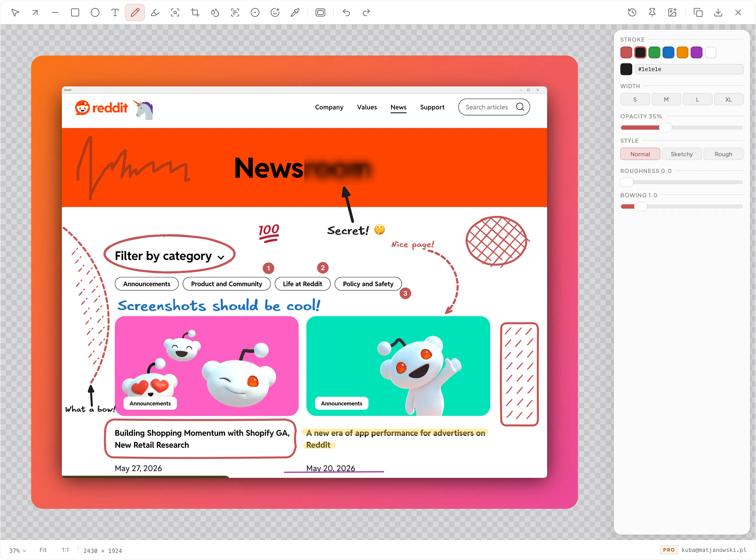
Task: Select the Rectangle shape tool
Action: tap(75, 12)
